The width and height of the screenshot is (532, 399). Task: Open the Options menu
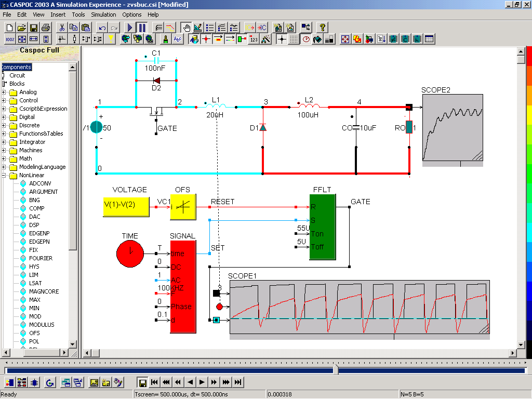pyautogui.click(x=132, y=15)
